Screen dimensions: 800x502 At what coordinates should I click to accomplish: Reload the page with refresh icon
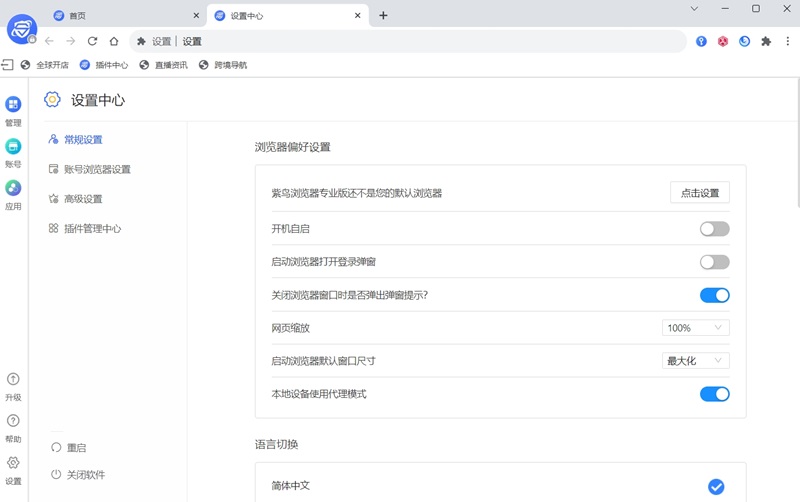tap(92, 41)
